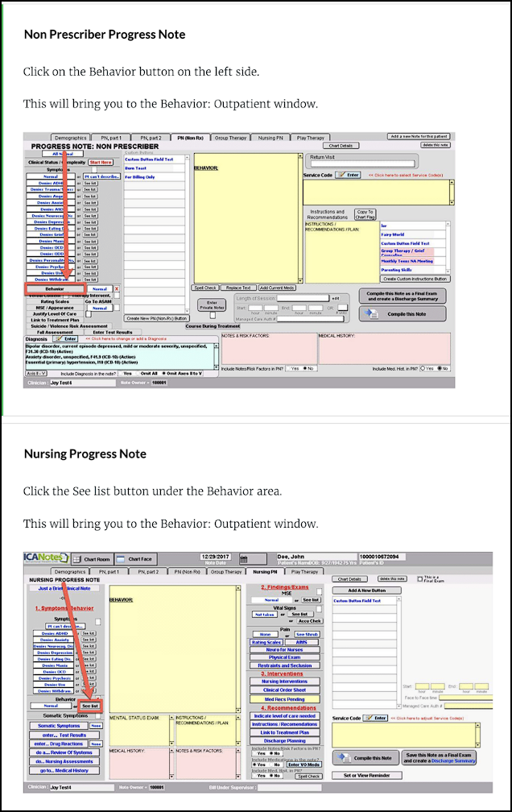The width and height of the screenshot is (512, 812).
Task: Open PN, part 2 tab in Nursing screenshot
Action: tap(149, 572)
